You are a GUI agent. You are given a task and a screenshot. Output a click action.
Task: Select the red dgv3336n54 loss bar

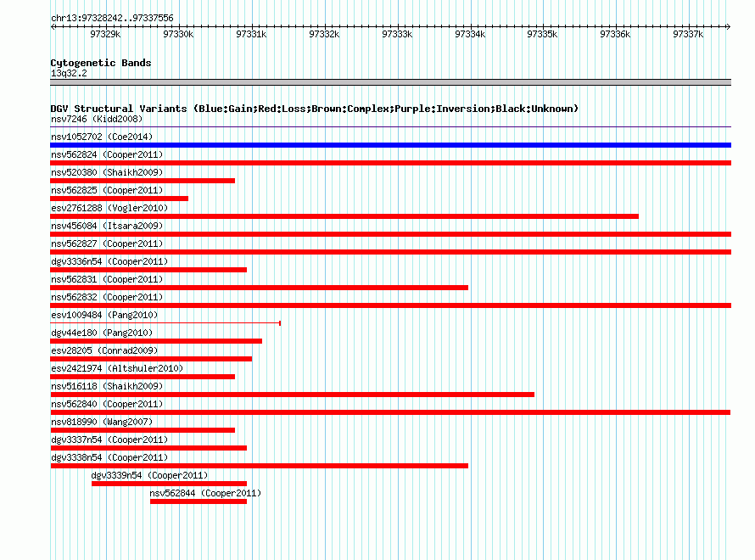tap(148, 270)
